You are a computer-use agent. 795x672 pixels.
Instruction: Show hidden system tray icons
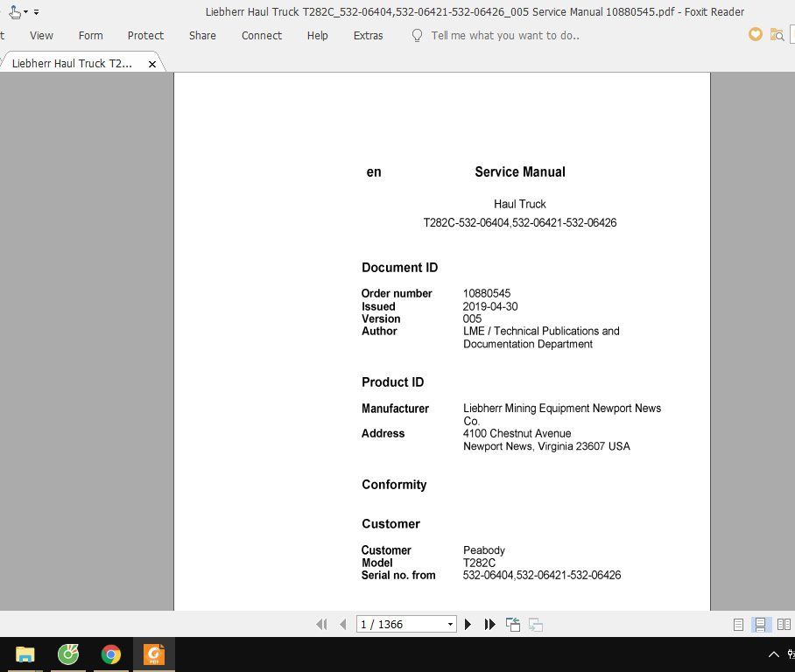point(774,654)
